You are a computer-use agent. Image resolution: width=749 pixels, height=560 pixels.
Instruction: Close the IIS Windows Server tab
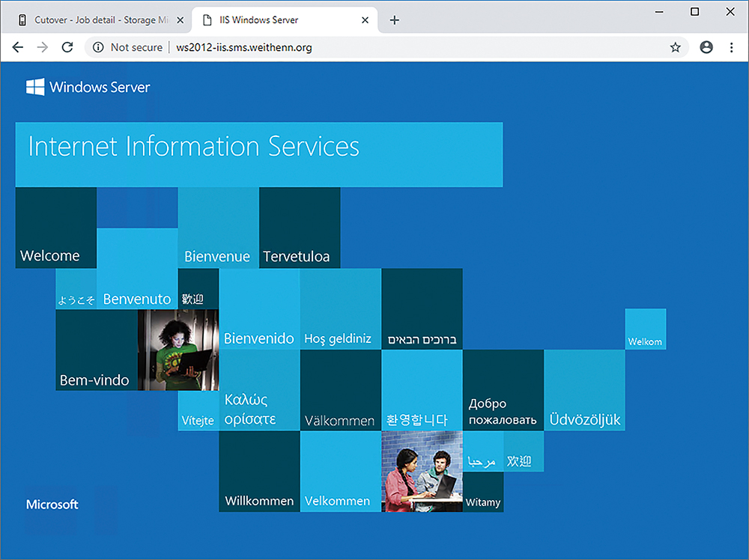click(365, 20)
